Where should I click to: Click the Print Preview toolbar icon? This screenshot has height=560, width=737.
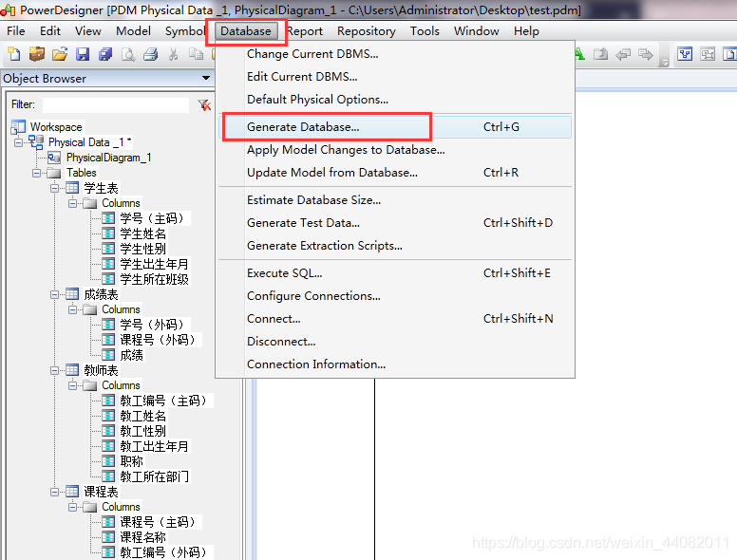(x=128, y=54)
